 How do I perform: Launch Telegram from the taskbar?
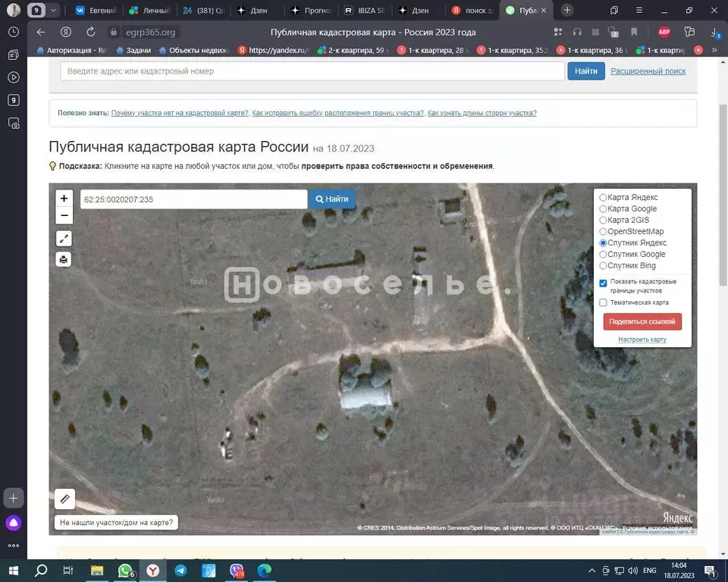pyautogui.click(x=180, y=571)
